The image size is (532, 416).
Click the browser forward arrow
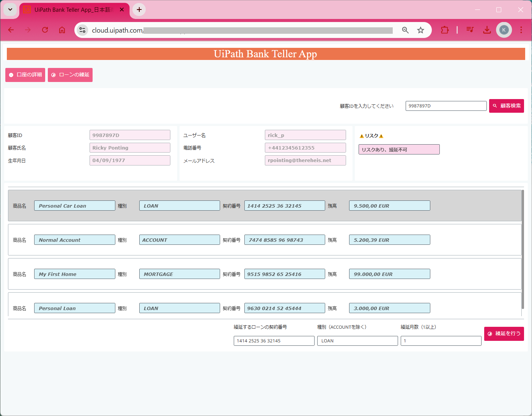coord(28,30)
